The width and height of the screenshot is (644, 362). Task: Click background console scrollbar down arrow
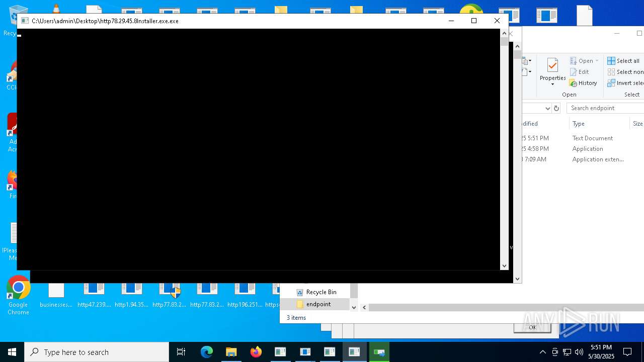[x=517, y=279]
